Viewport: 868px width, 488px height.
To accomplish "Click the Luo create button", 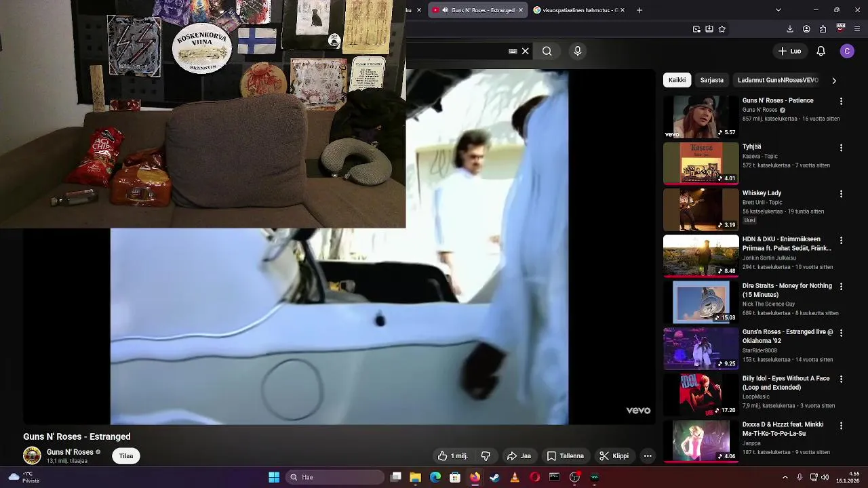I will (x=789, y=51).
